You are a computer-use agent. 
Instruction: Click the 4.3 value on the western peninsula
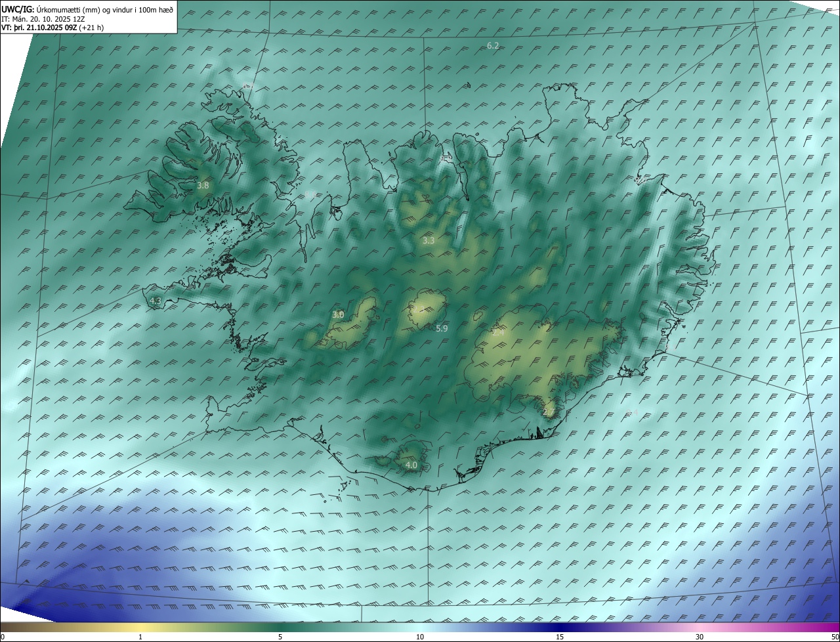pyautogui.click(x=156, y=301)
